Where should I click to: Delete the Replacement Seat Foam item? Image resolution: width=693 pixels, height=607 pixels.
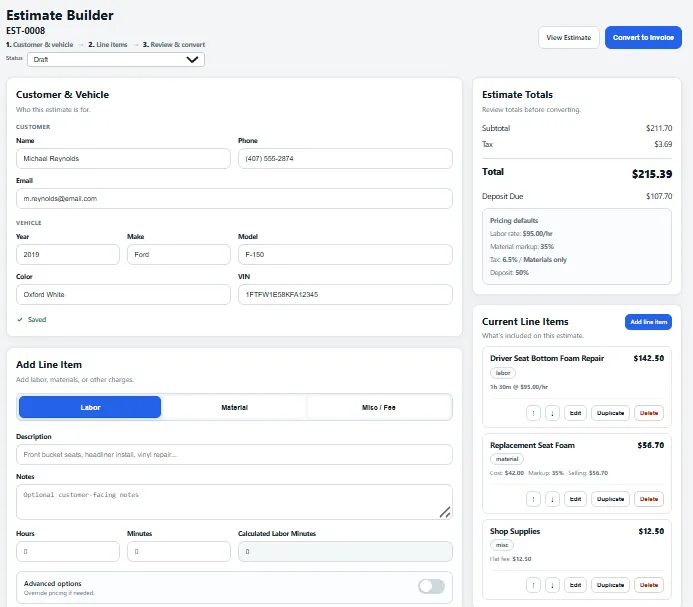point(649,499)
